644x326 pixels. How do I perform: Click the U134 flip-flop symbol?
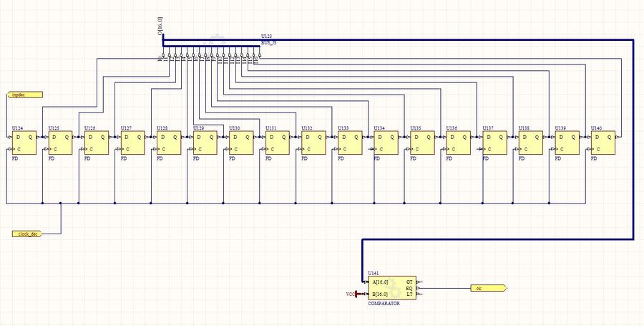386,143
